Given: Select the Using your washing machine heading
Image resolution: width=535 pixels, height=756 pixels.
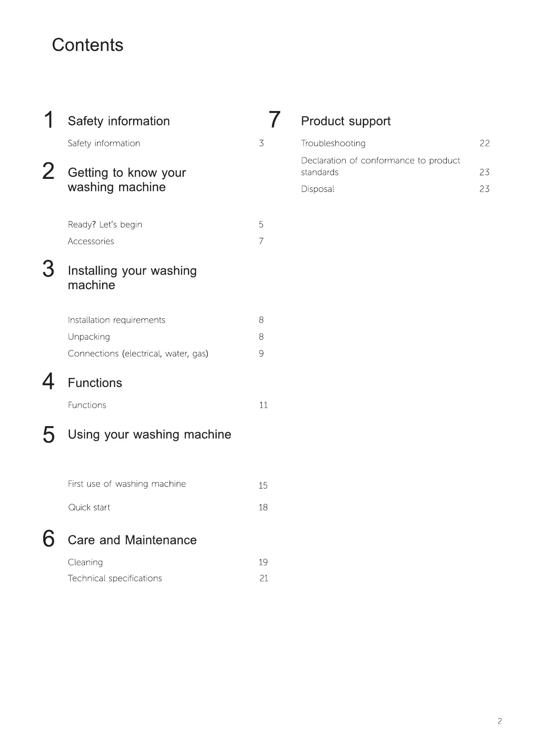Looking at the screenshot, I should 149,435.
